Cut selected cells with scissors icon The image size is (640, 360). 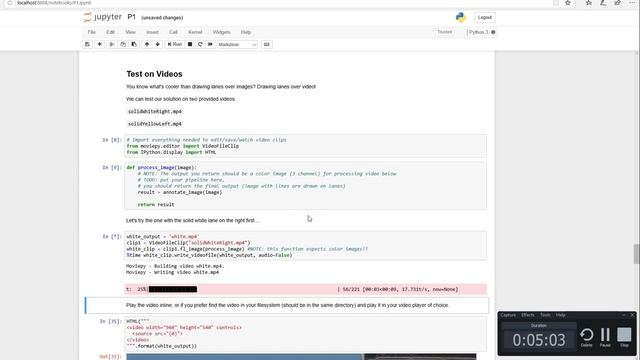pyautogui.click(x=111, y=44)
